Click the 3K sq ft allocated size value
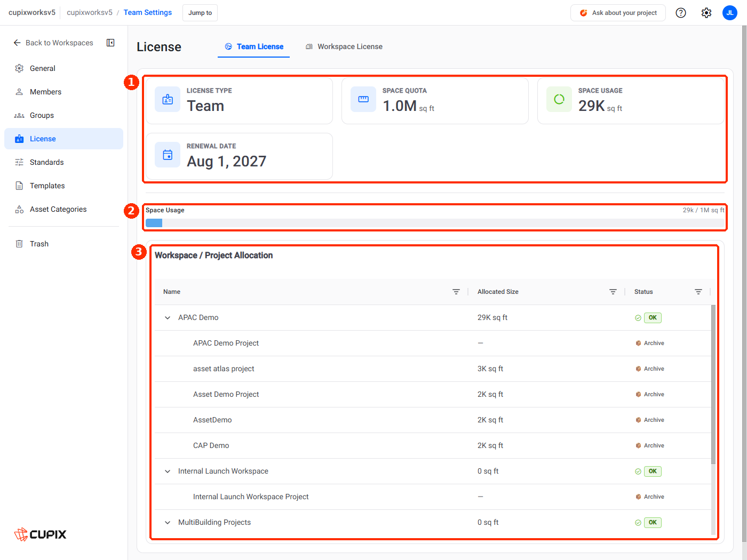This screenshot has width=747, height=560. tap(490, 369)
